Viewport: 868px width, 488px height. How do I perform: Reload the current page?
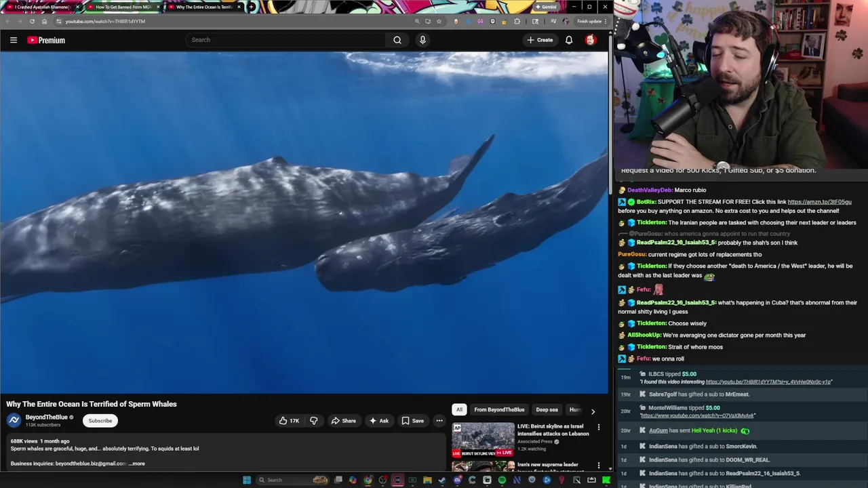[32, 21]
